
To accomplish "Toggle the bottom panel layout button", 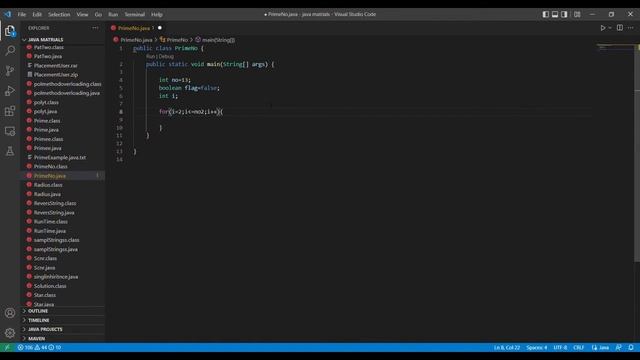I will tap(555, 14).
